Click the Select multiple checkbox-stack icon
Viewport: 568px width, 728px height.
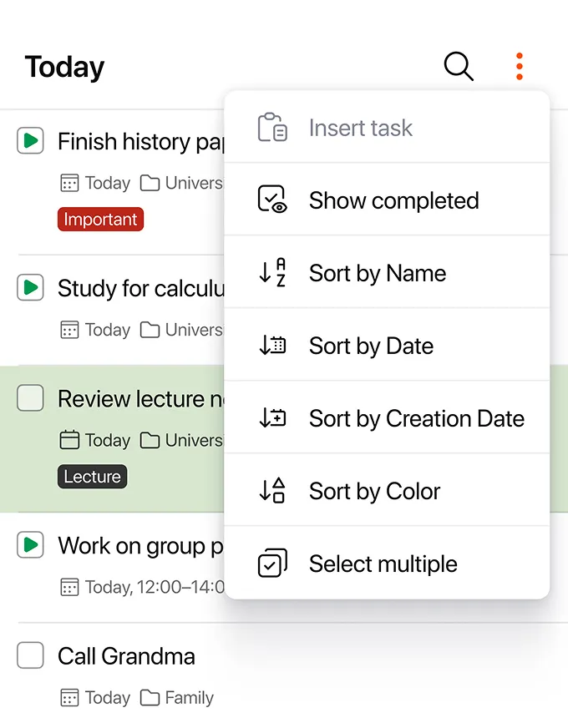[x=272, y=564]
